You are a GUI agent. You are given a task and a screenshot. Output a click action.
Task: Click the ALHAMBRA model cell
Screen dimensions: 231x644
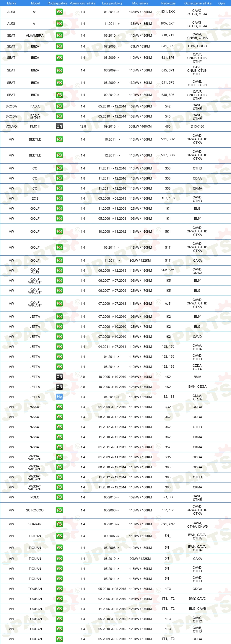pyautogui.click(x=35, y=35)
